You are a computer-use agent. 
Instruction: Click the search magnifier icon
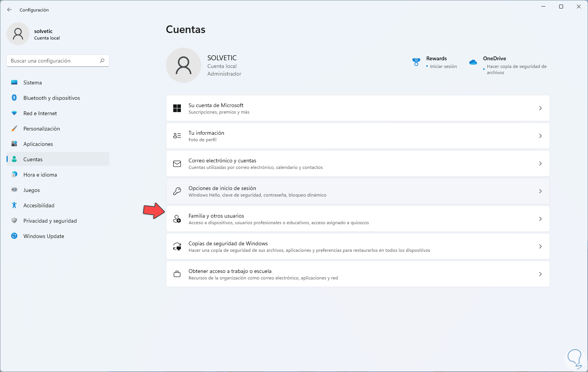(x=102, y=61)
